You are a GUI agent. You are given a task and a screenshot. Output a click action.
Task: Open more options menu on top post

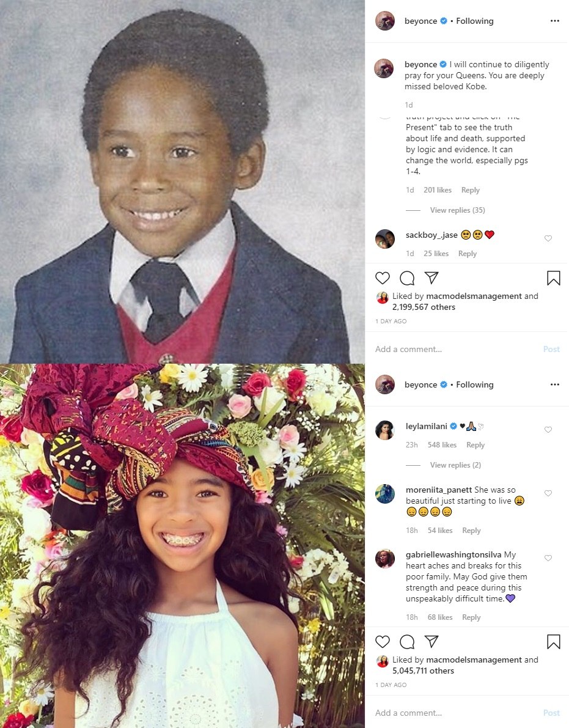(x=554, y=21)
